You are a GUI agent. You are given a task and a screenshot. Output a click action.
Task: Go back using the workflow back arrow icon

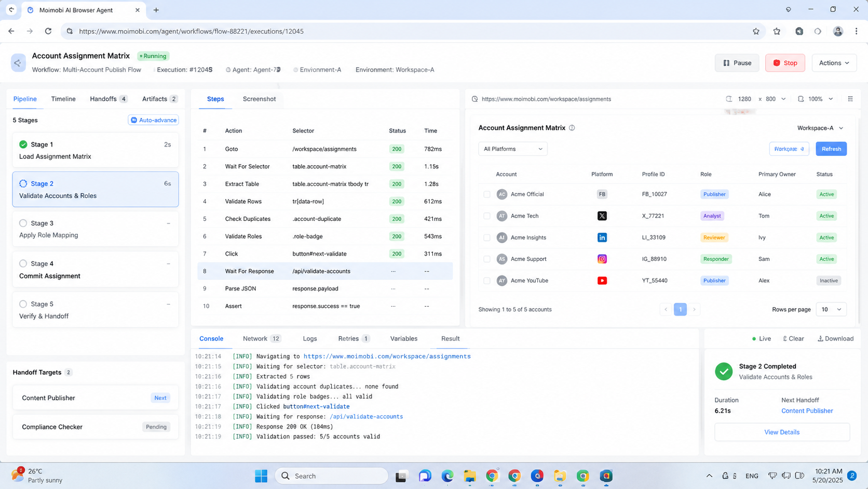[x=18, y=63]
